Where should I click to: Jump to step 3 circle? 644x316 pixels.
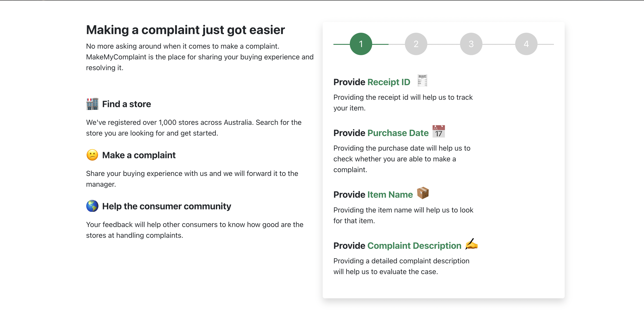(471, 44)
